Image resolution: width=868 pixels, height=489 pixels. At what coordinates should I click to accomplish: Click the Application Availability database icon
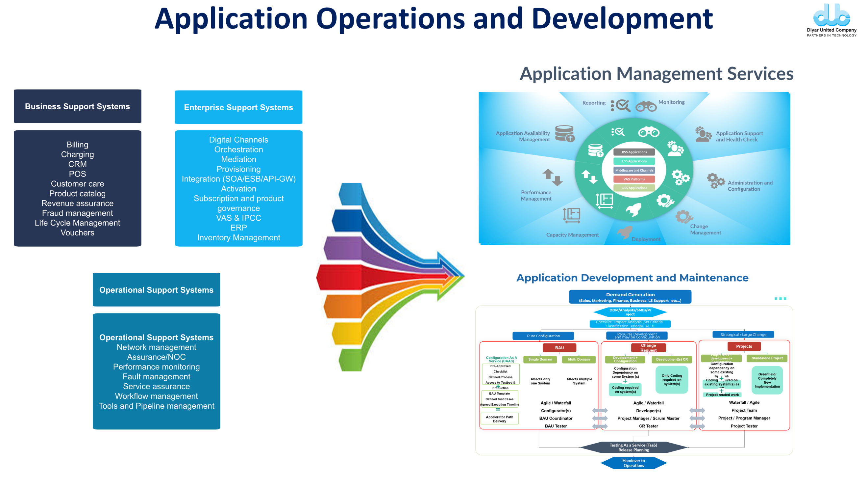point(565,134)
